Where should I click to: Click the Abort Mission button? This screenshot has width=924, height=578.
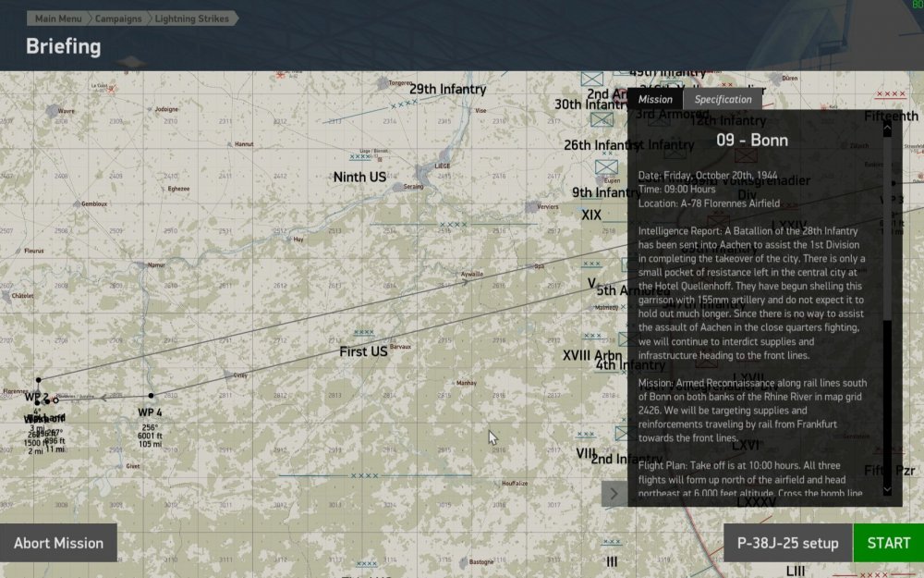coord(58,543)
